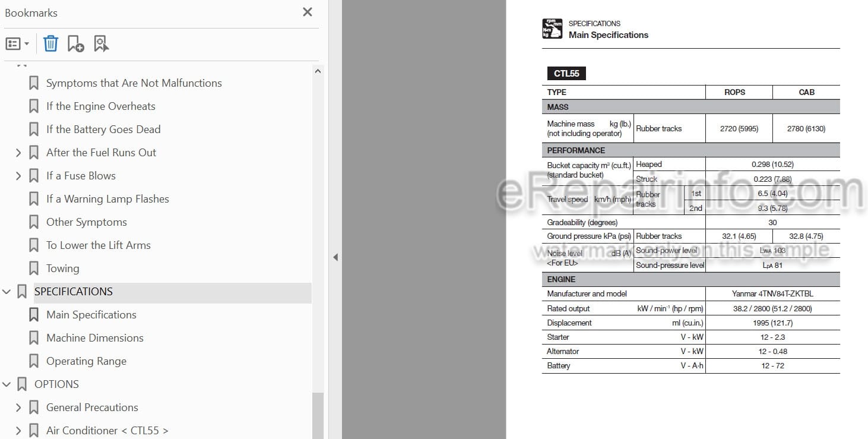Click the starter value 12 - 2.3
The height and width of the screenshot is (439, 868).
pyautogui.click(x=772, y=337)
